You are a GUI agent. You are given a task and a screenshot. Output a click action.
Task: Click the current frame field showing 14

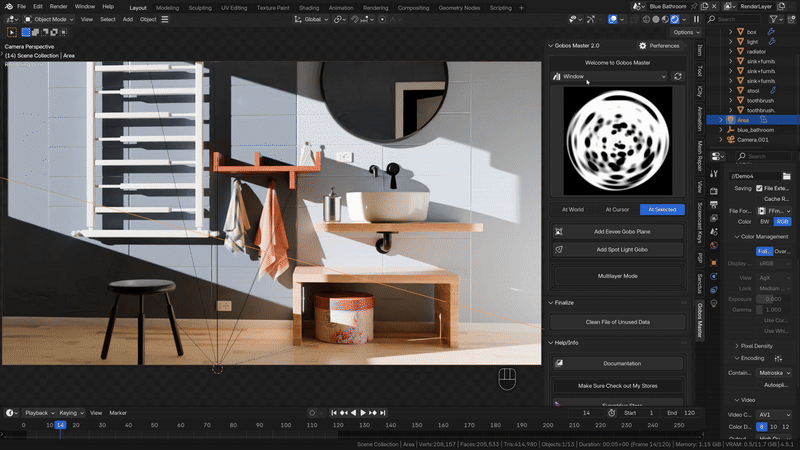[x=587, y=413]
